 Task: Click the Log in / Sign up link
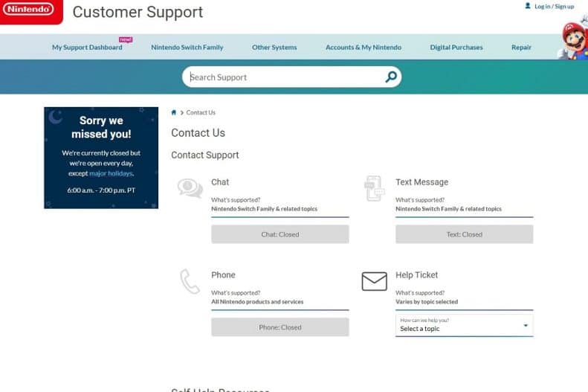[554, 7]
